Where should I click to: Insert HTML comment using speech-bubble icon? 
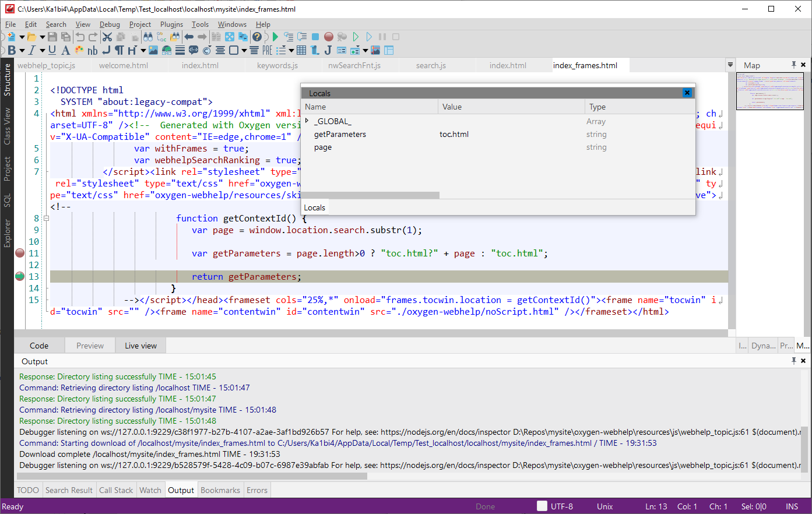(193, 50)
